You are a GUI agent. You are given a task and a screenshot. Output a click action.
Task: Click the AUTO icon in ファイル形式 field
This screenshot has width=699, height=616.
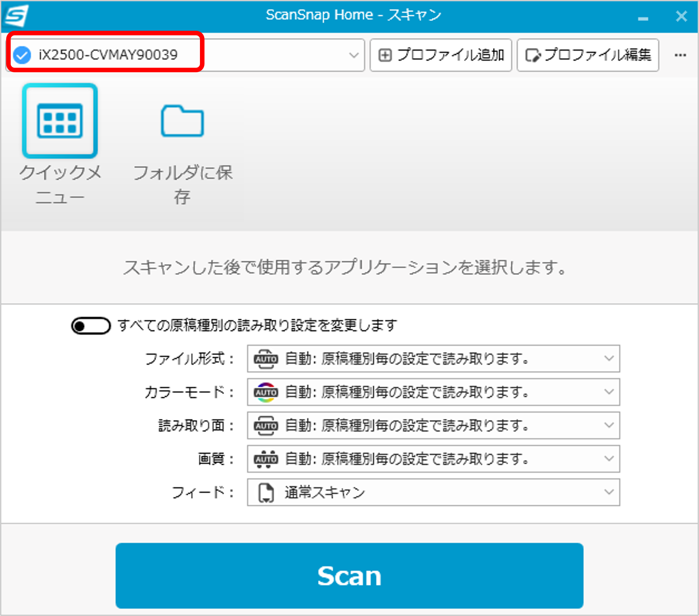click(x=265, y=359)
